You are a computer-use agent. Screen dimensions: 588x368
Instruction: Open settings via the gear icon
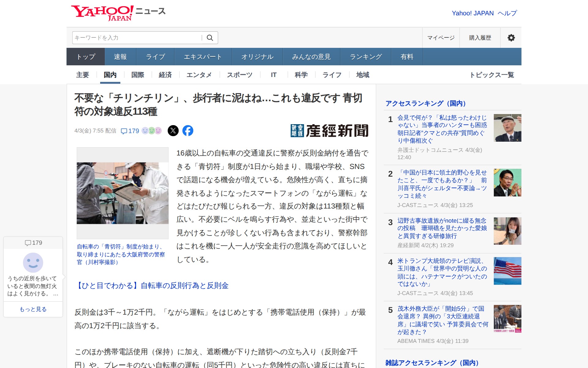click(511, 38)
